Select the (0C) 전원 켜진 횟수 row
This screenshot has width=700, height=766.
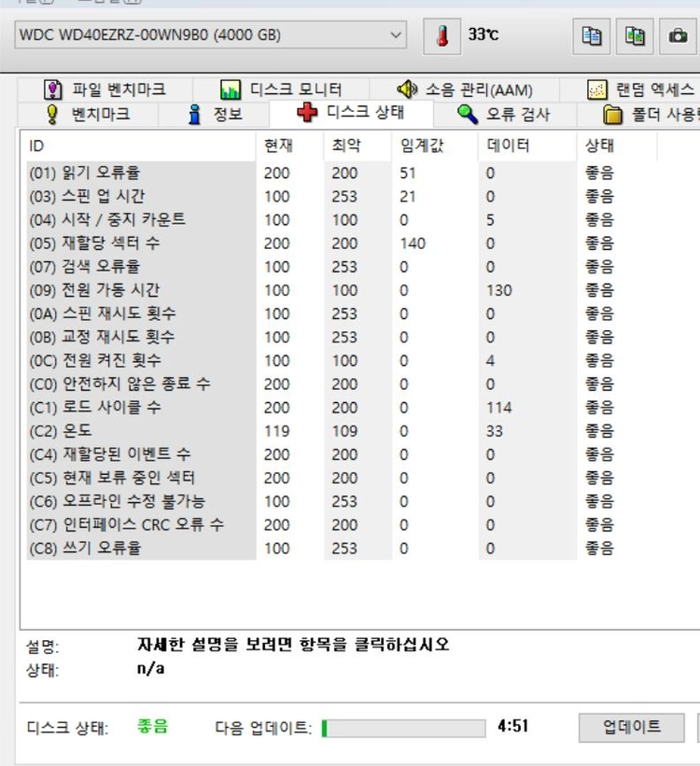pos(343,360)
